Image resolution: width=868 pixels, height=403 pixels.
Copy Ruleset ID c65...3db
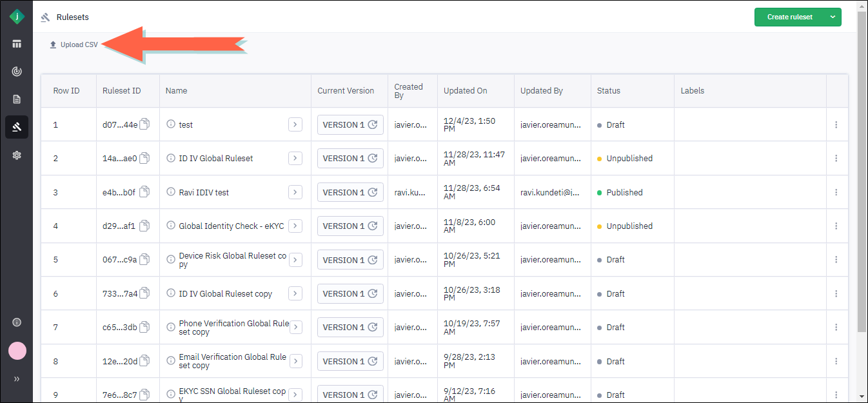click(145, 327)
